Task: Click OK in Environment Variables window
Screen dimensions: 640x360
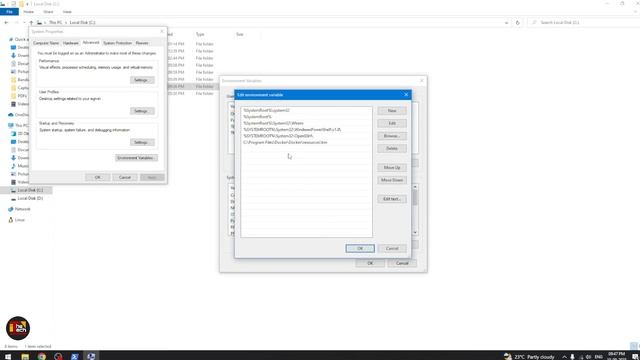Action: pyautogui.click(x=370, y=263)
